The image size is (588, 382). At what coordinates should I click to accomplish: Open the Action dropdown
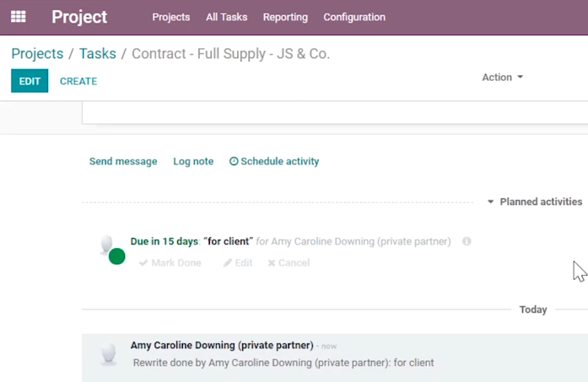tap(503, 78)
